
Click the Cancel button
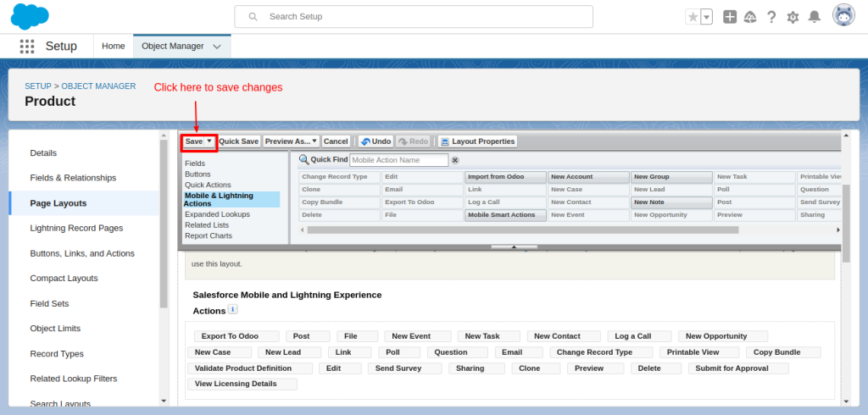336,141
